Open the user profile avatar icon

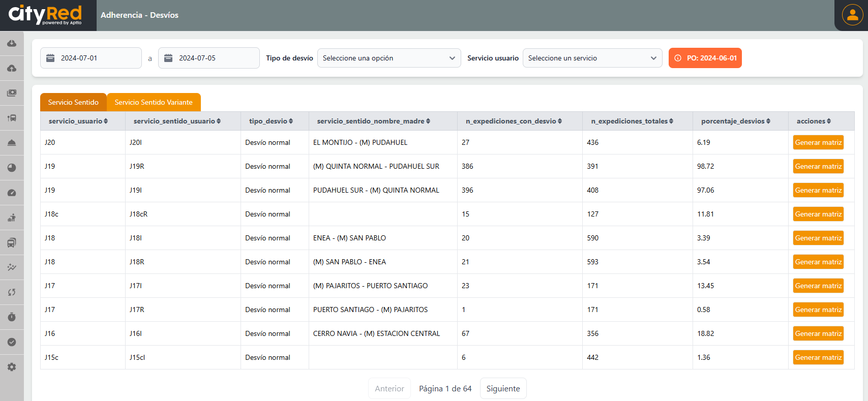pyautogui.click(x=852, y=15)
